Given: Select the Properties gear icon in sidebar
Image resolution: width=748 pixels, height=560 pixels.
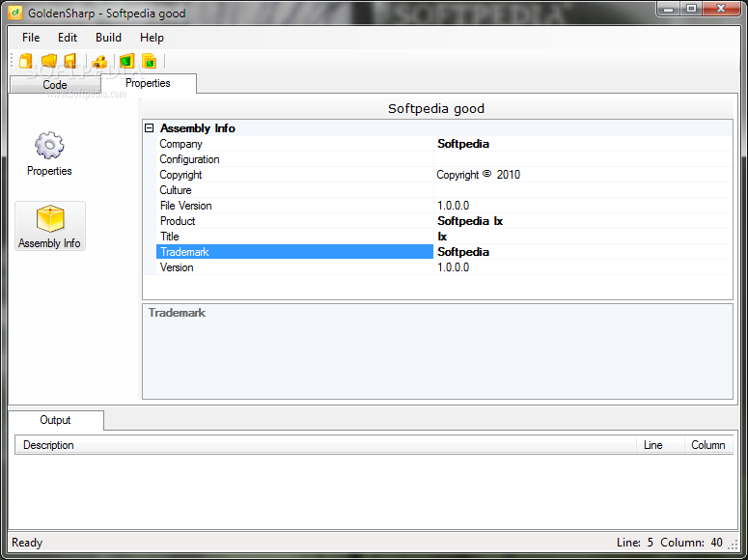Looking at the screenshot, I should (x=49, y=145).
